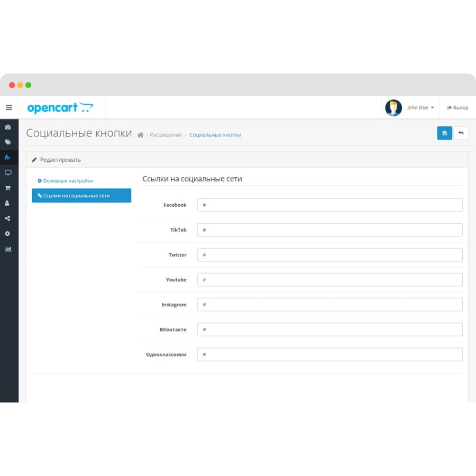This screenshot has width=476, height=476.
Task: Click the yellow minimize window button
Action: [x=20, y=85]
